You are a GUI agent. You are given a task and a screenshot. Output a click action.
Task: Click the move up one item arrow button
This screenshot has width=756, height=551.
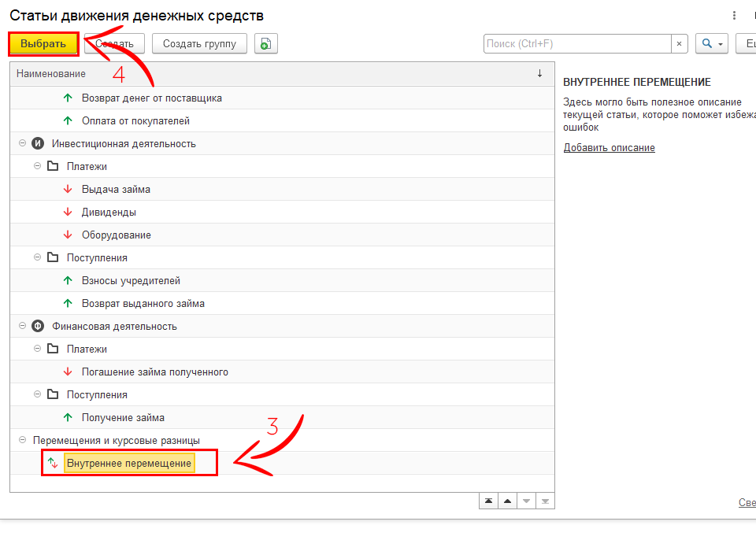507,501
